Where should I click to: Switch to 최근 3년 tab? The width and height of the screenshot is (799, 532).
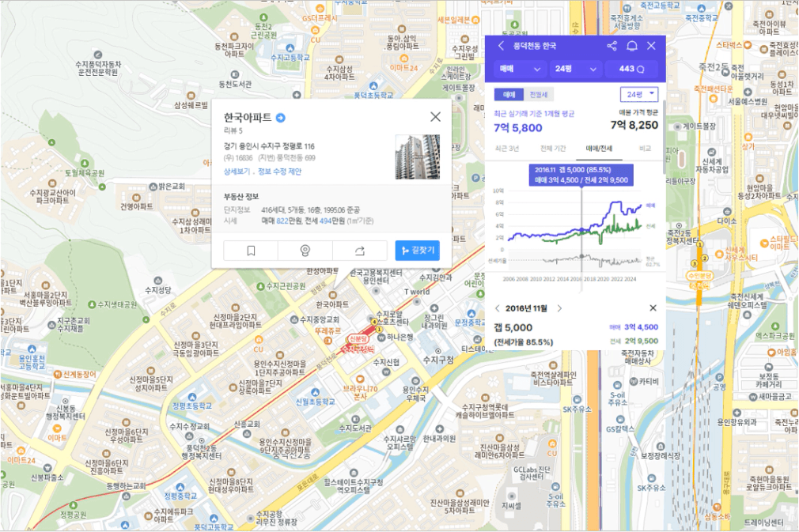point(506,149)
